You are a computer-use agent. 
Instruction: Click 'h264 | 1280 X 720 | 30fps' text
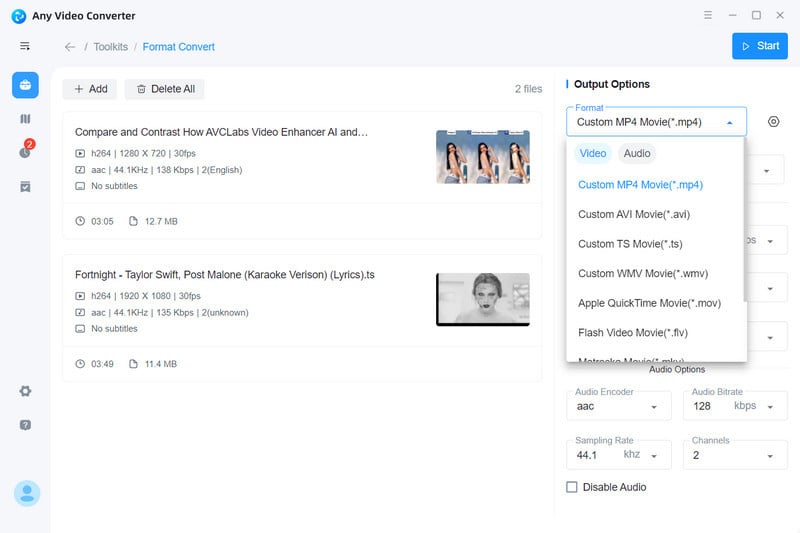pos(143,153)
